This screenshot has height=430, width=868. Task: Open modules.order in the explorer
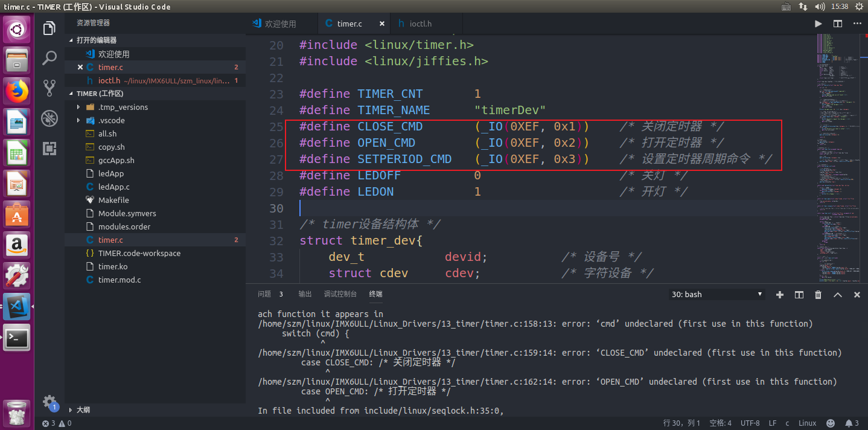click(x=155, y=226)
